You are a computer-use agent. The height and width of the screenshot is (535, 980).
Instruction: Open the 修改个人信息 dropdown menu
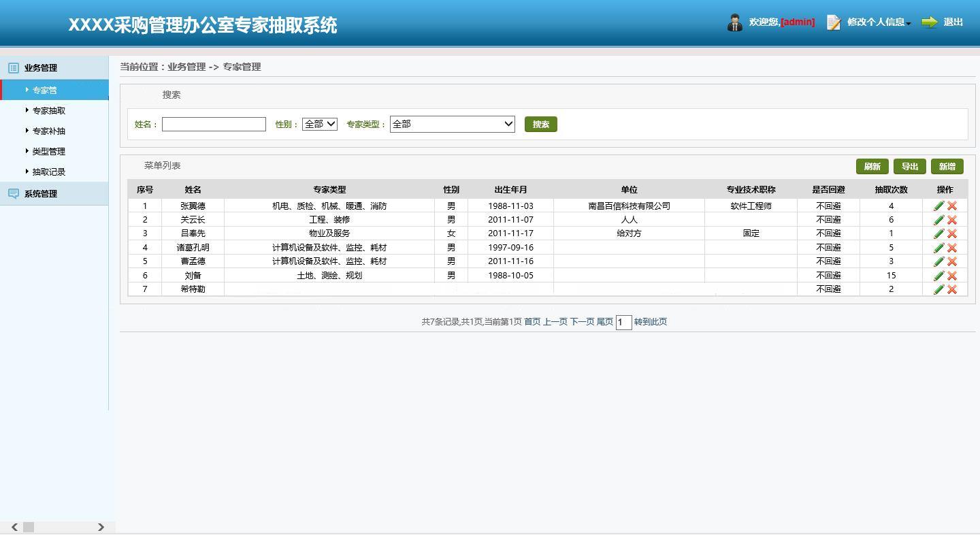coord(879,22)
